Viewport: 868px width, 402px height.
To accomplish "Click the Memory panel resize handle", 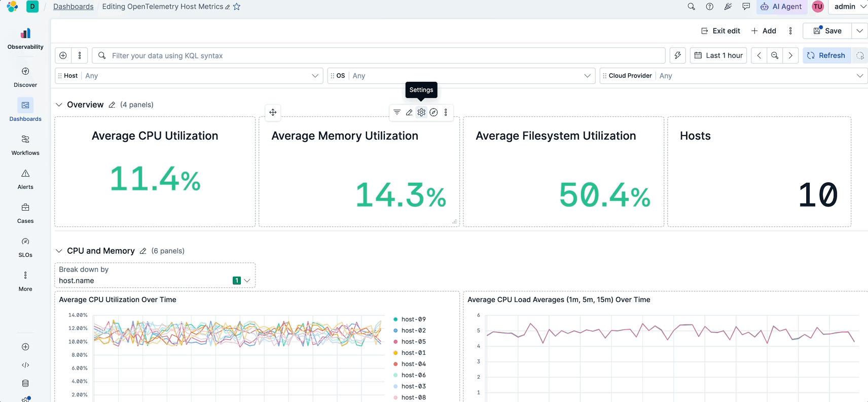I will [x=455, y=222].
